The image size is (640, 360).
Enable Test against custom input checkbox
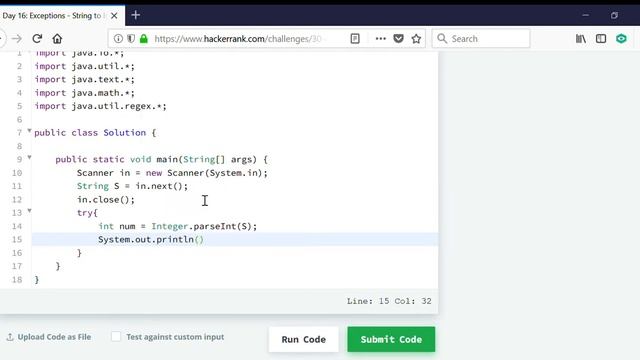(x=116, y=337)
